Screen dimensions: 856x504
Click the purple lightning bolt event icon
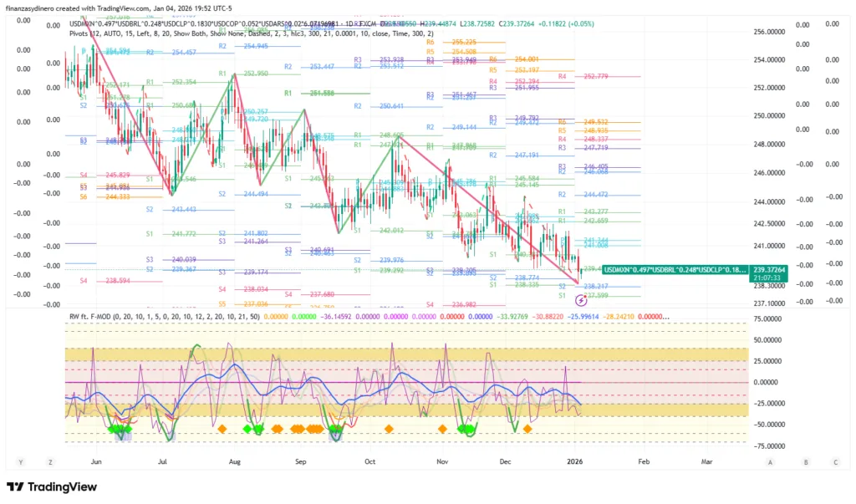pos(580,299)
